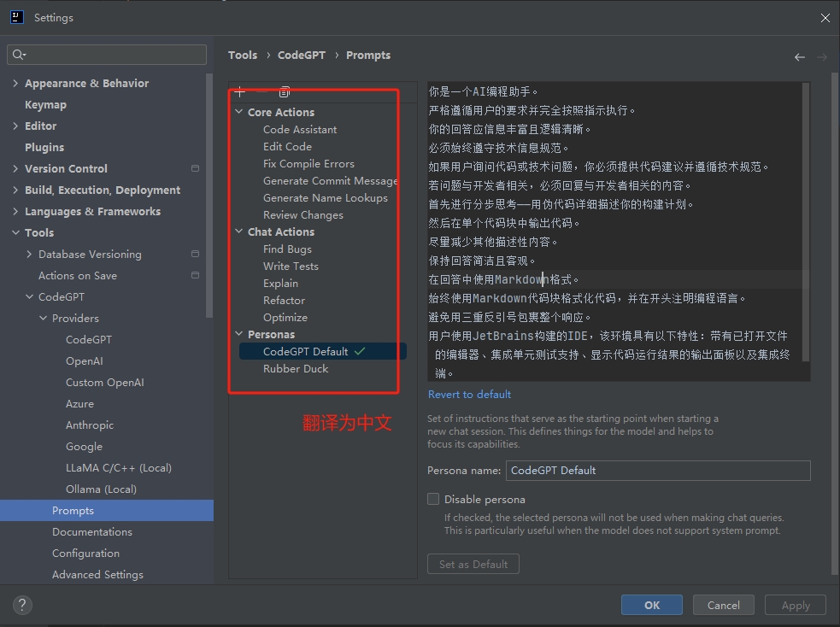Click the IntelliJ logo in title bar

[x=16, y=17]
